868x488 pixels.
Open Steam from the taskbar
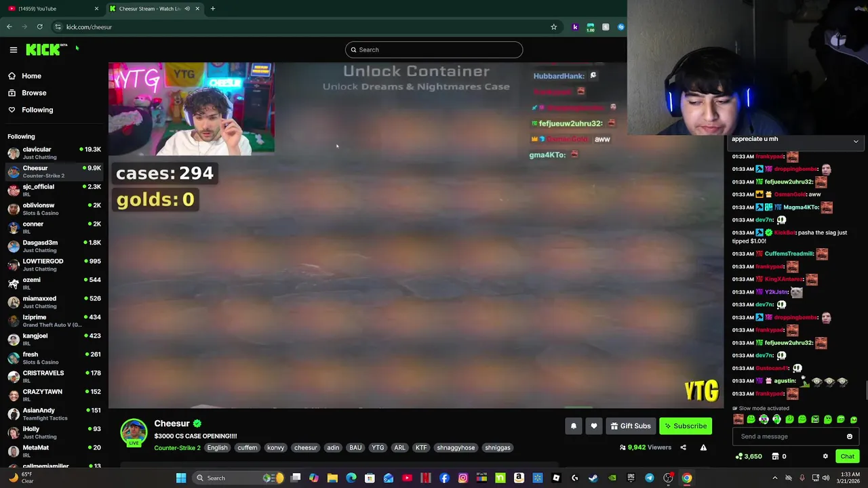click(593, 479)
